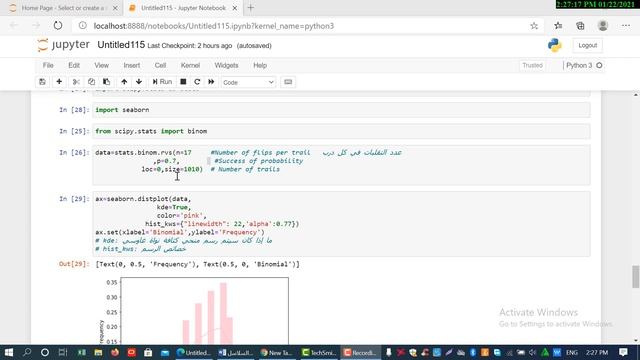Cut selected cells using scissors icon
This screenshot has height=360, width=640.
(x=76, y=82)
